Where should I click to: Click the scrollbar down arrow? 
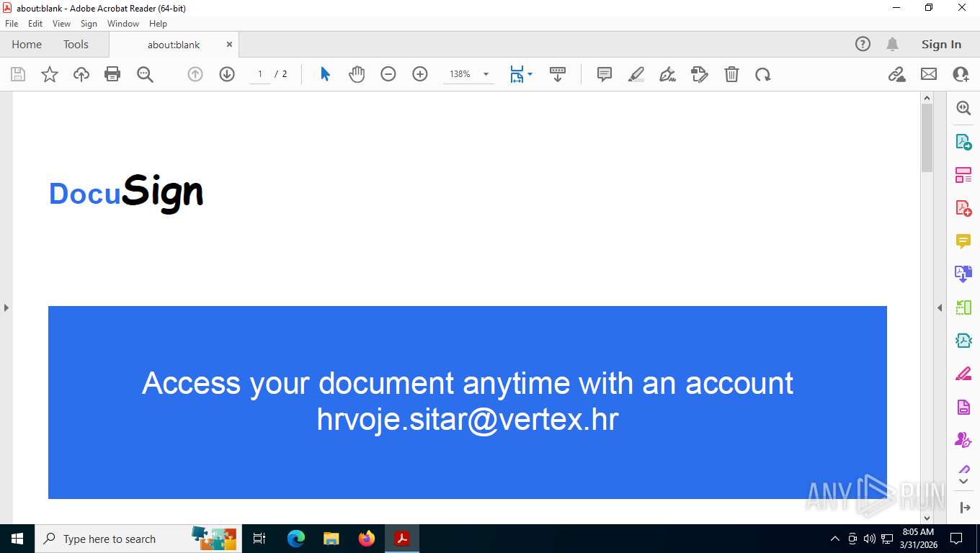(x=927, y=517)
